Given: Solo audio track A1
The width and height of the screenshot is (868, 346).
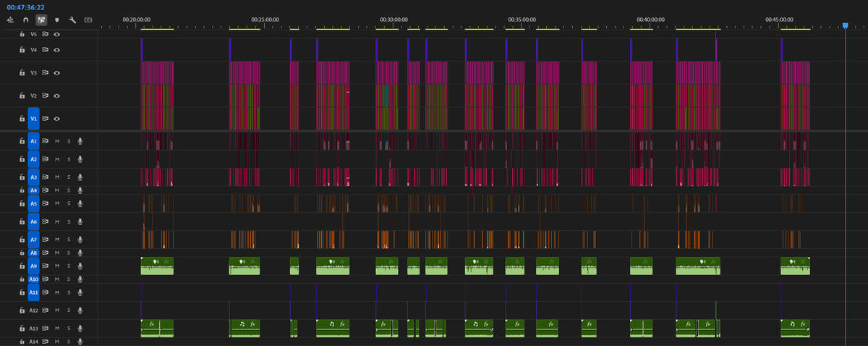Looking at the screenshot, I should pyautogui.click(x=69, y=141).
